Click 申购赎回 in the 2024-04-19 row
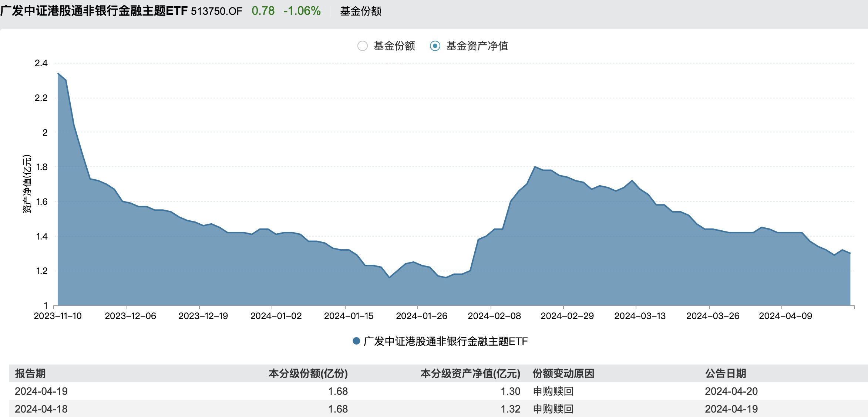This screenshot has height=417, width=868. (x=553, y=391)
